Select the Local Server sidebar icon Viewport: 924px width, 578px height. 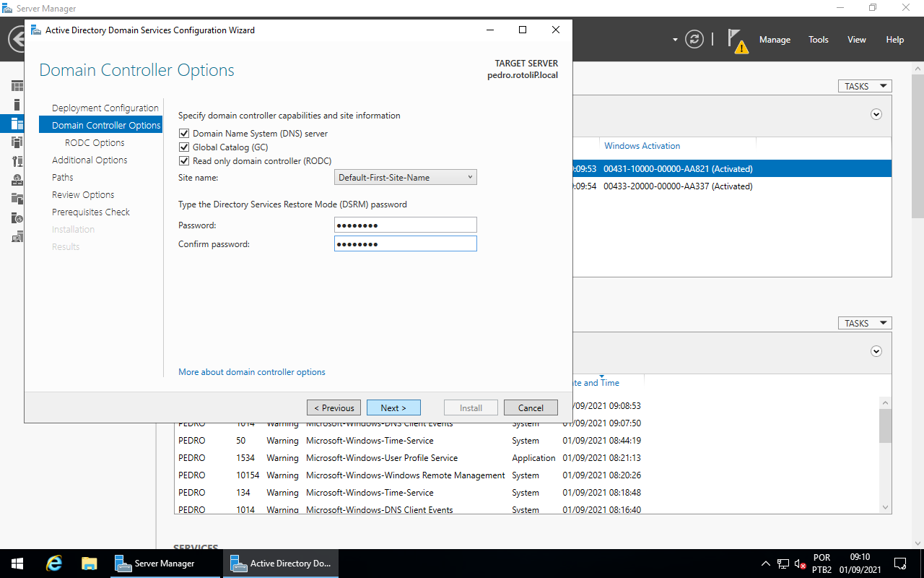click(x=17, y=103)
